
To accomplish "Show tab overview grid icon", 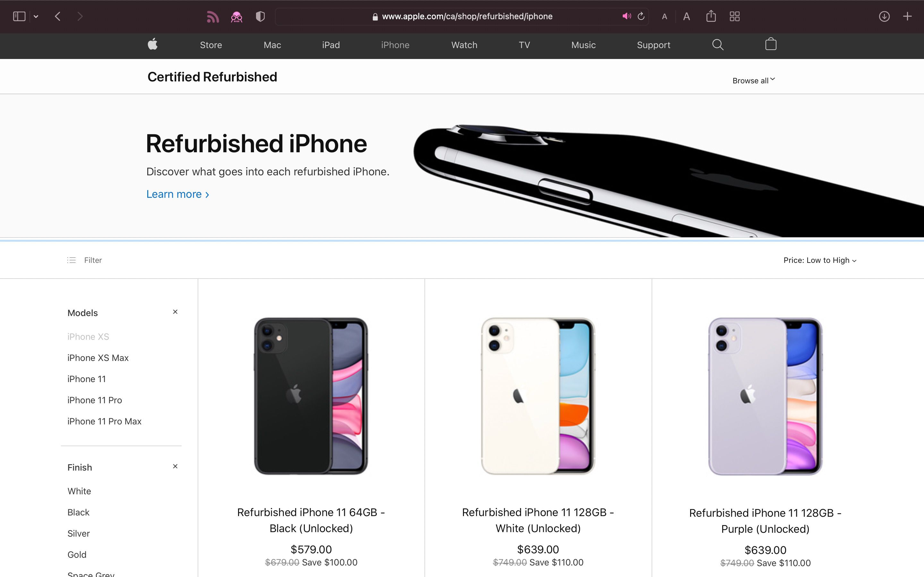I will (x=734, y=16).
